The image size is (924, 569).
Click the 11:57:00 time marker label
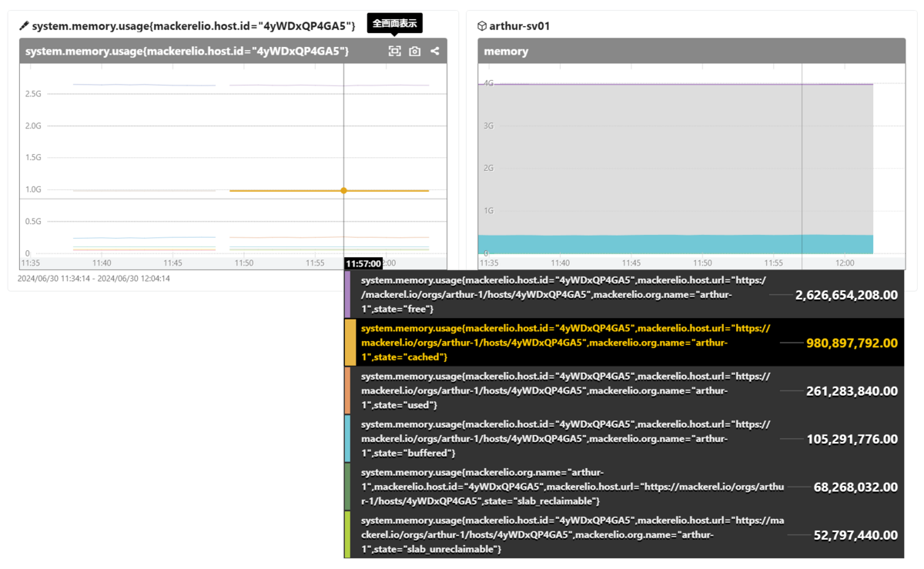coord(363,264)
